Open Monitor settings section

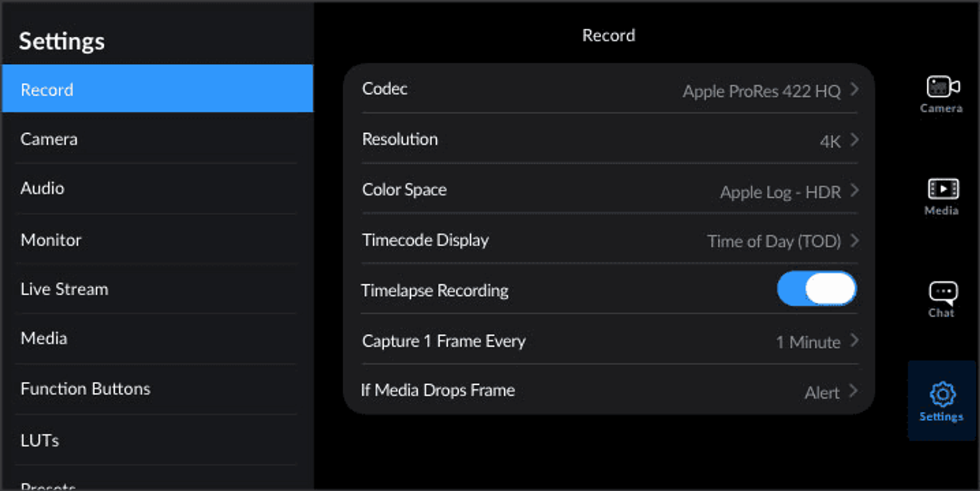(157, 239)
